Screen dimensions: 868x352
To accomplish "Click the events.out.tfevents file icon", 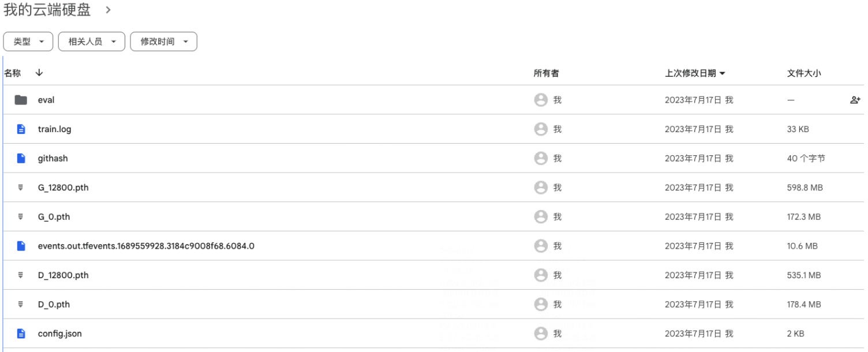I will tap(21, 246).
